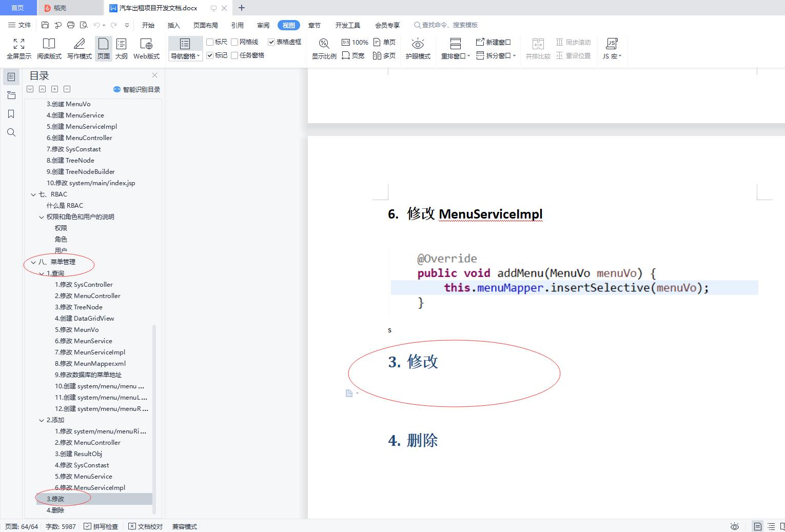Click the save icon in quick access bar
The image size is (785, 532).
click(45, 25)
